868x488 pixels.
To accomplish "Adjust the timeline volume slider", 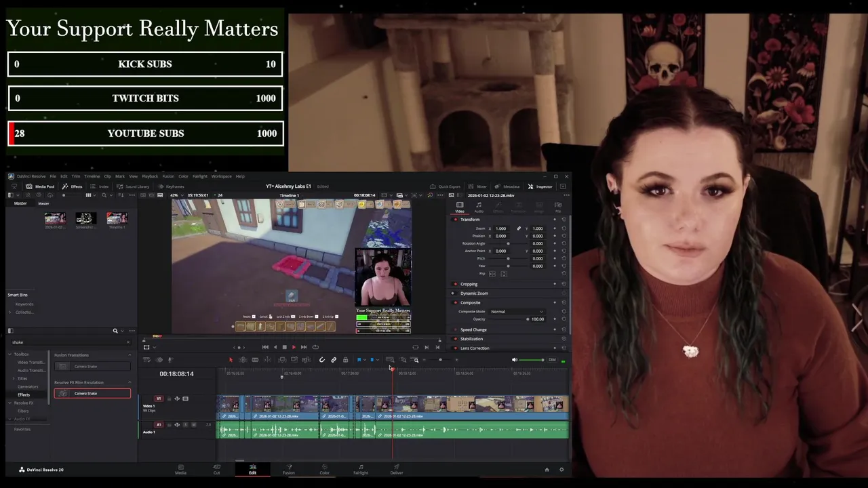I will 531,360.
